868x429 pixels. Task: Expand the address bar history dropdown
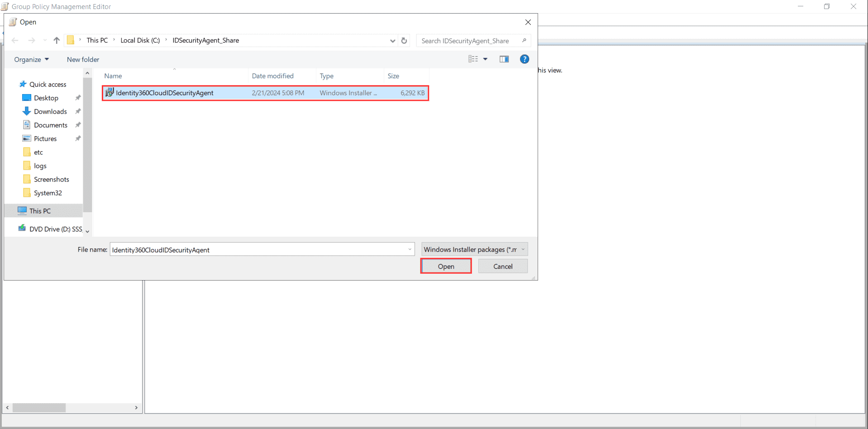tap(392, 41)
